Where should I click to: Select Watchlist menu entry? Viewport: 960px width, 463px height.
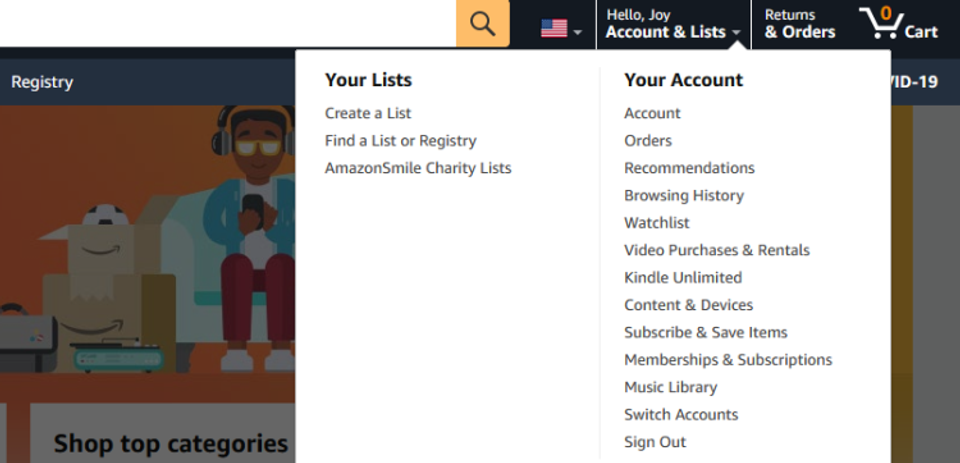tap(656, 223)
